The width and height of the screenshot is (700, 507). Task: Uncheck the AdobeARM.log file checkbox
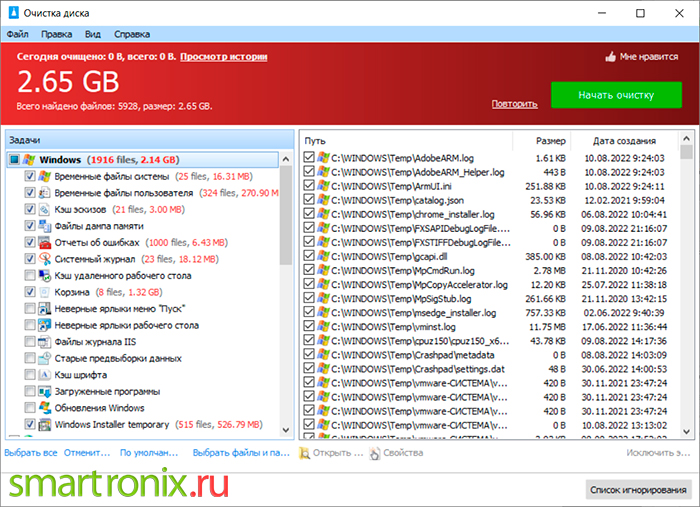tap(308, 158)
